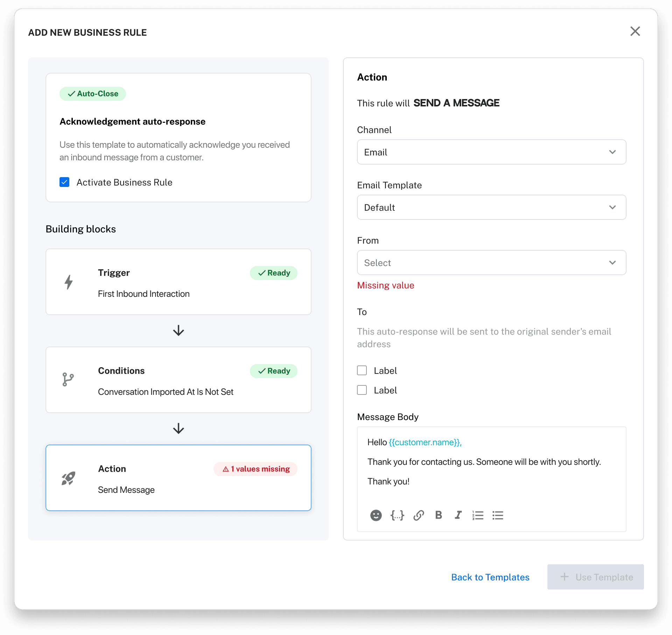Select the Trigger building block
Viewport: 672px width, 635px height.
click(178, 282)
